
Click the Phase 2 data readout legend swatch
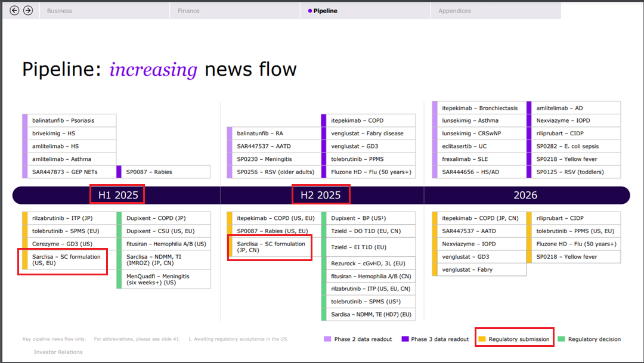(x=327, y=339)
